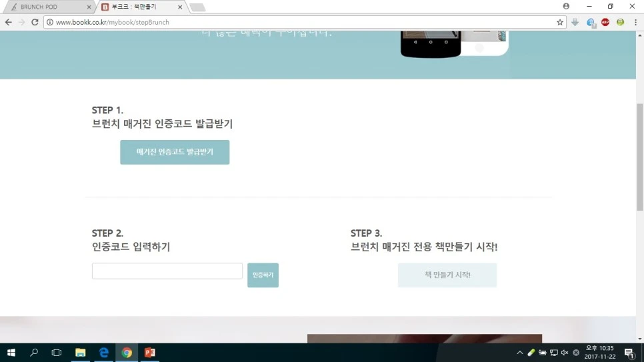Click the site info icon in the address bar
644x362 pixels.
(x=50, y=22)
